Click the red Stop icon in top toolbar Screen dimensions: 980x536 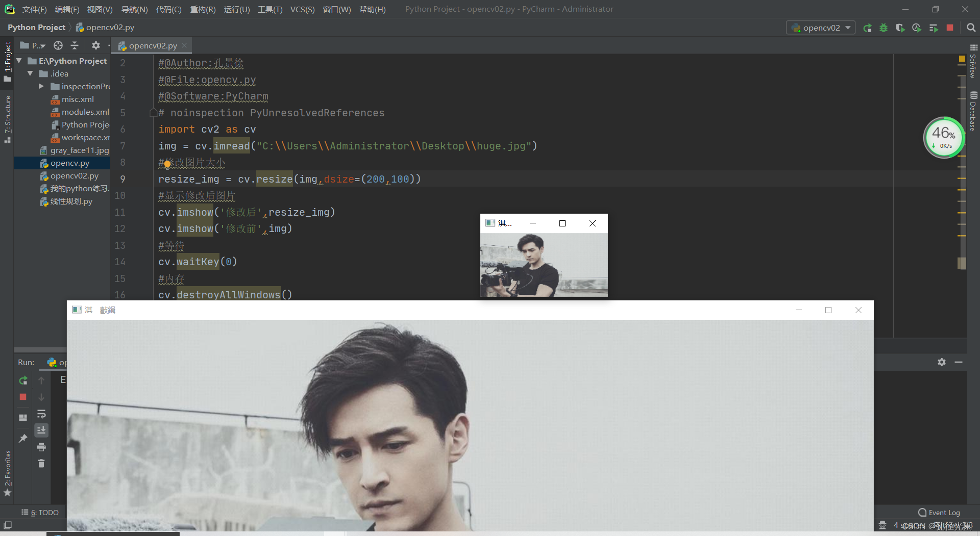[950, 28]
